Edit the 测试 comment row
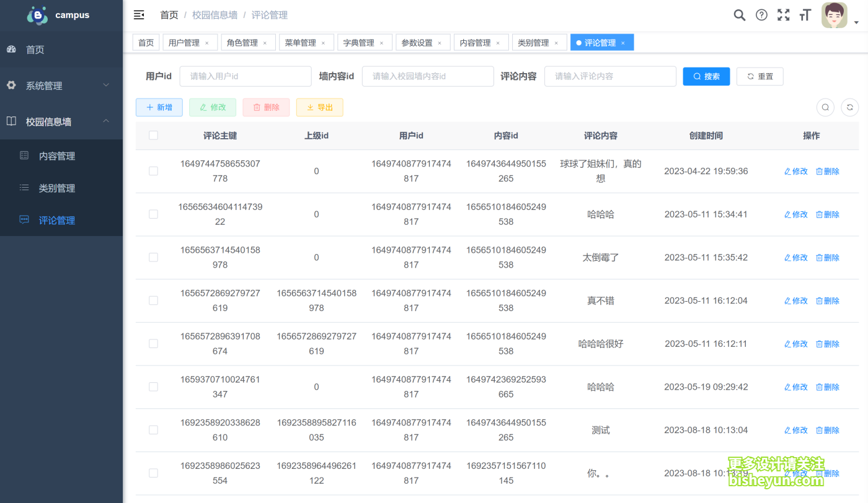This screenshot has height=503, width=868. [x=796, y=431]
